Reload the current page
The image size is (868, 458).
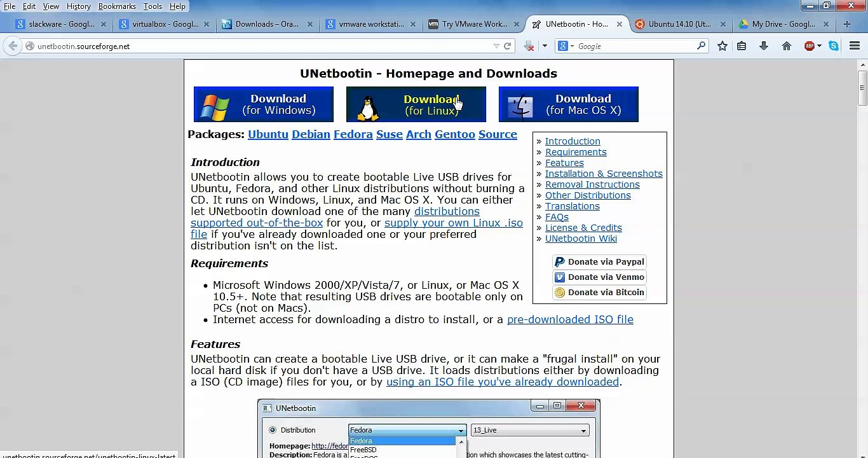[x=507, y=46]
